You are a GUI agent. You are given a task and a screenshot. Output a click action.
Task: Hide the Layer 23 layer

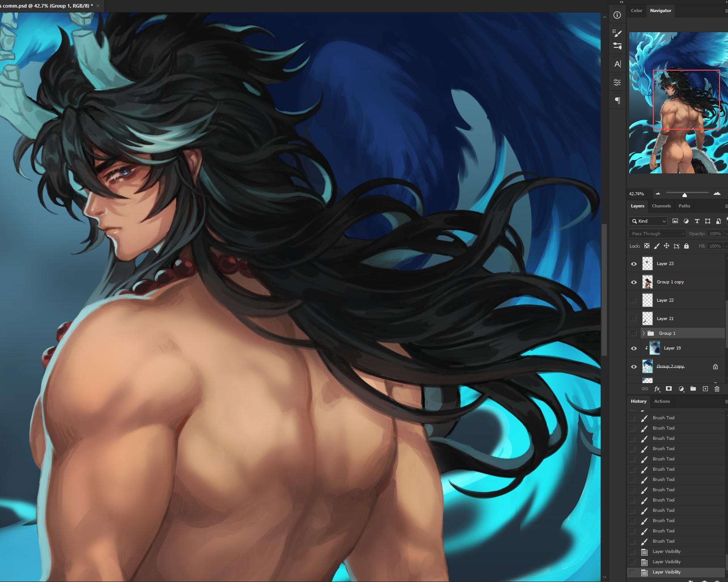(634, 264)
